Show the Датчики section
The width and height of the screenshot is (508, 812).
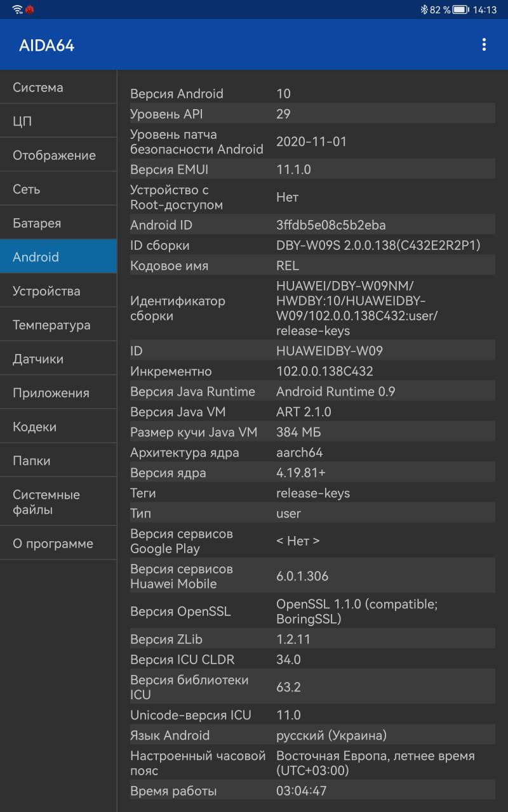(58, 359)
